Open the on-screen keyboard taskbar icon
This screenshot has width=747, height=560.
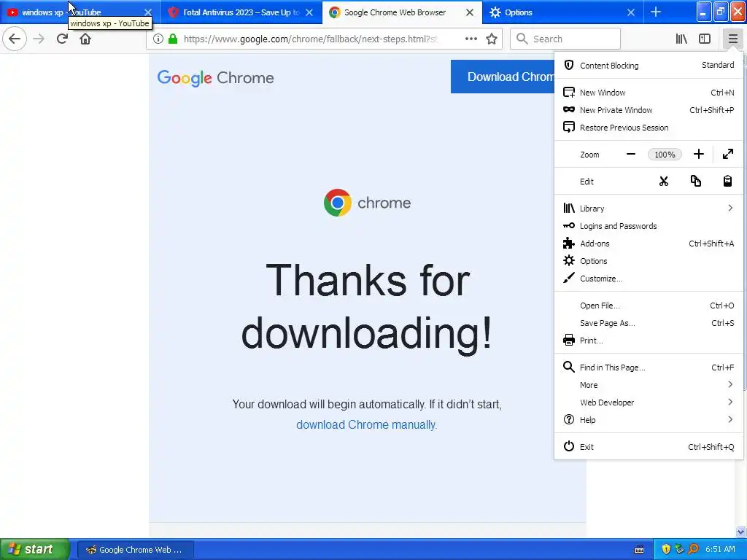639,550
